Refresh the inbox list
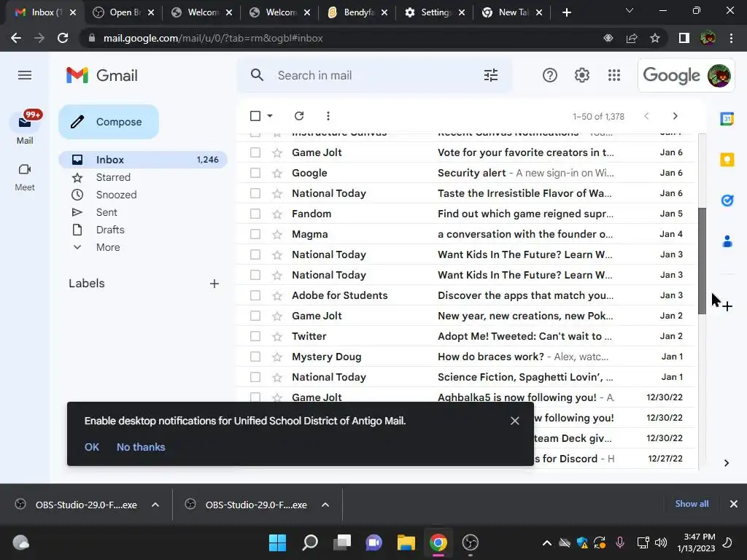This screenshot has width=747, height=560. click(299, 116)
